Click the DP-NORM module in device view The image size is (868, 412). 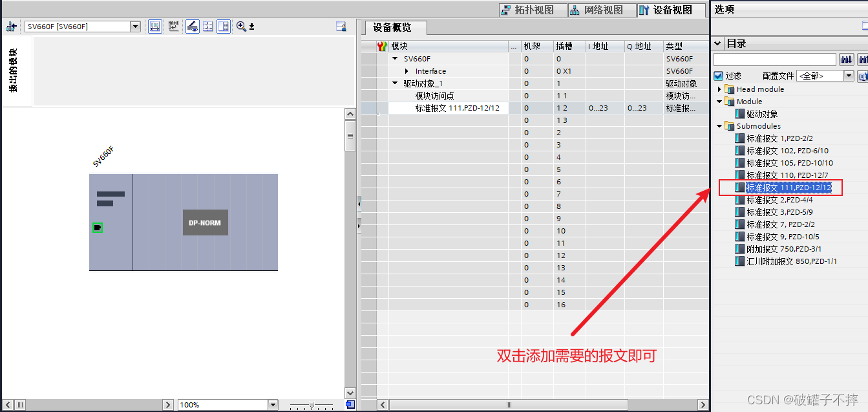pyautogui.click(x=206, y=222)
